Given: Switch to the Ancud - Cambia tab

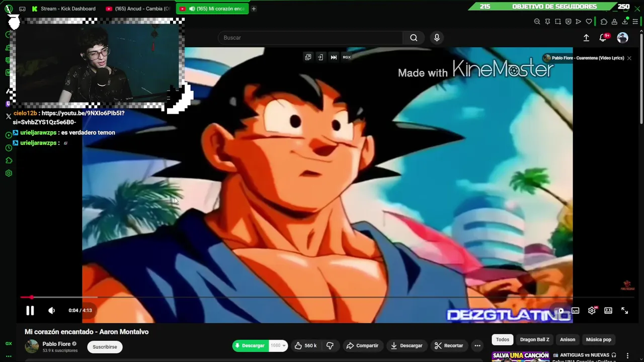Looking at the screenshot, I should 138,9.
